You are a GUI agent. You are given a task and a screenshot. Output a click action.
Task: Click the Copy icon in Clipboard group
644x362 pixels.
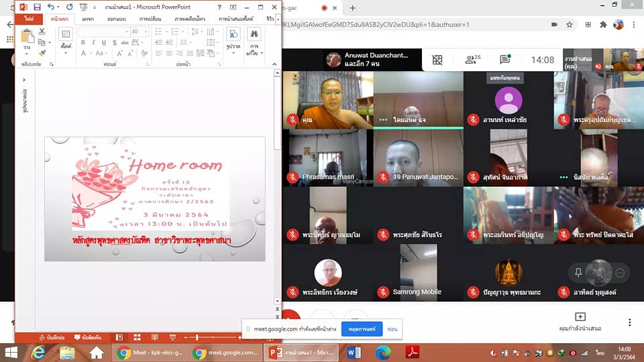tap(41, 42)
